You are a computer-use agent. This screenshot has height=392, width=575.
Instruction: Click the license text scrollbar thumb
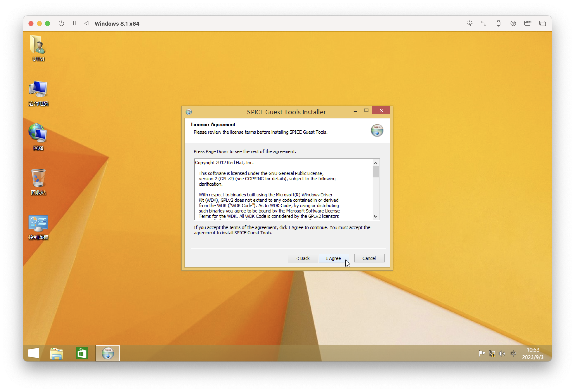(375, 172)
